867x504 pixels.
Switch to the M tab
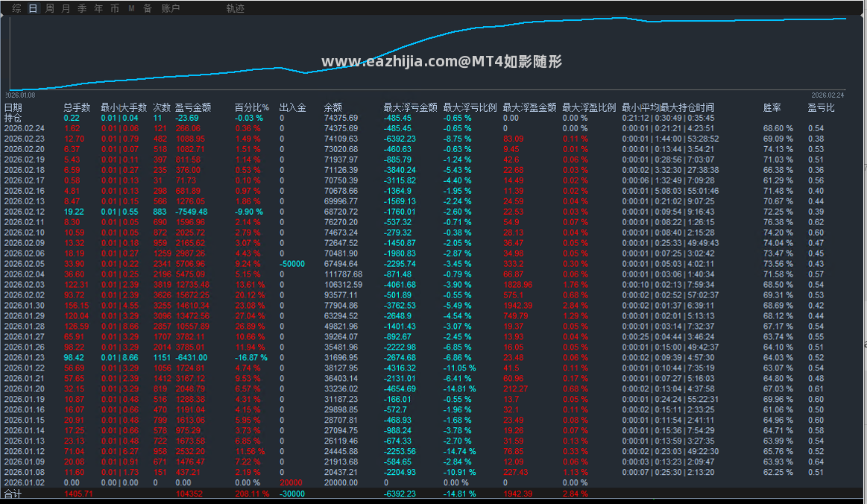point(132,8)
